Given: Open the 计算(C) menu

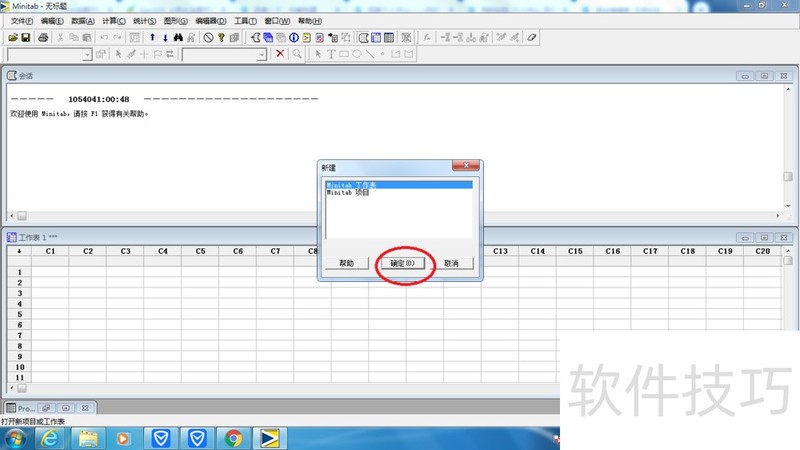Looking at the screenshot, I should 114,21.
